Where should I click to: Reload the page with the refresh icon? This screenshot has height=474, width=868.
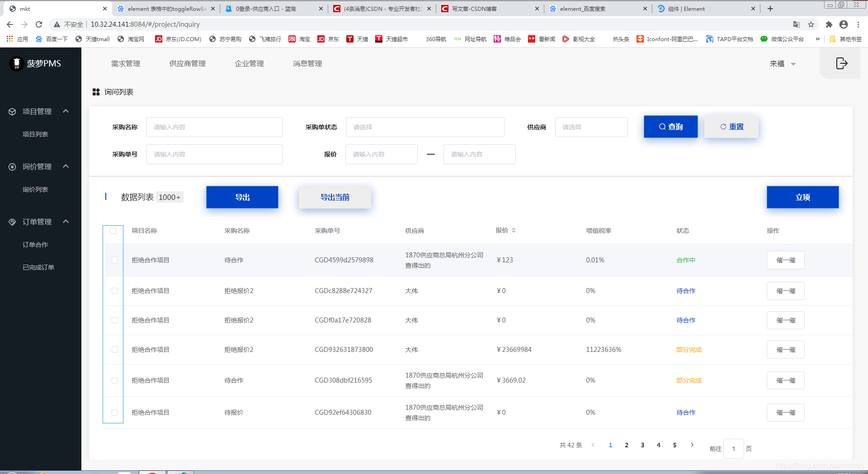[39, 24]
